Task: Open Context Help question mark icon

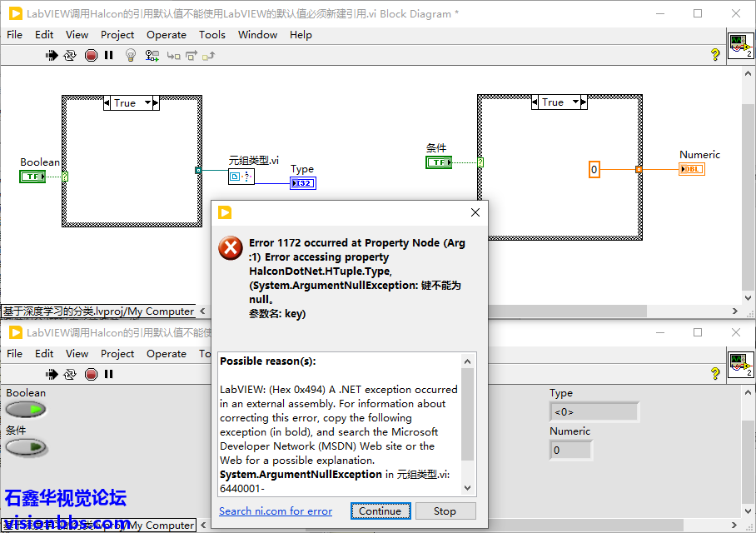Action: pos(714,55)
